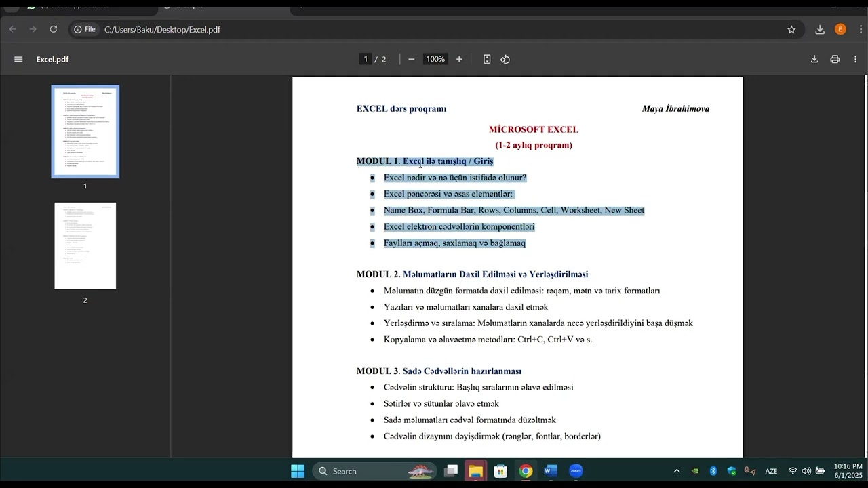Rotate the PDF counterclockwise
868x488 pixels.
pyautogui.click(x=505, y=59)
